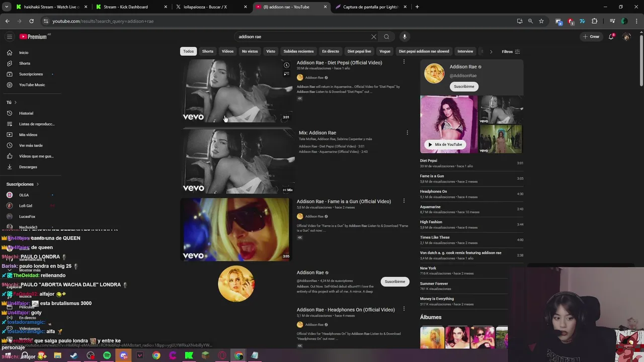Open Mix: Addison Rae playlist title
The height and width of the screenshot is (362, 644).
[x=317, y=133]
